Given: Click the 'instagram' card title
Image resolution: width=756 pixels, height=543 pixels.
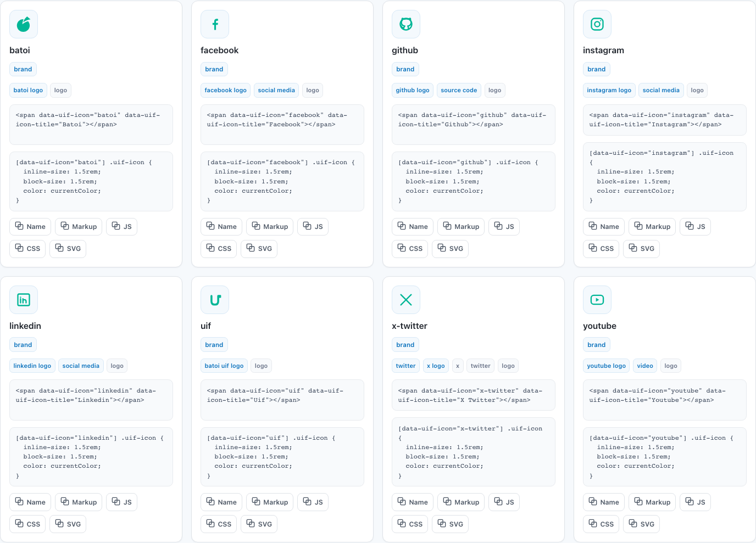Looking at the screenshot, I should [x=603, y=51].
